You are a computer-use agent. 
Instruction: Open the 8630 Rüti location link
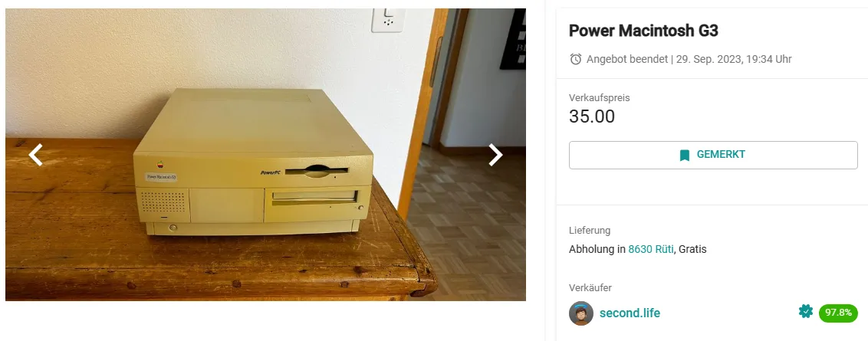coord(650,249)
